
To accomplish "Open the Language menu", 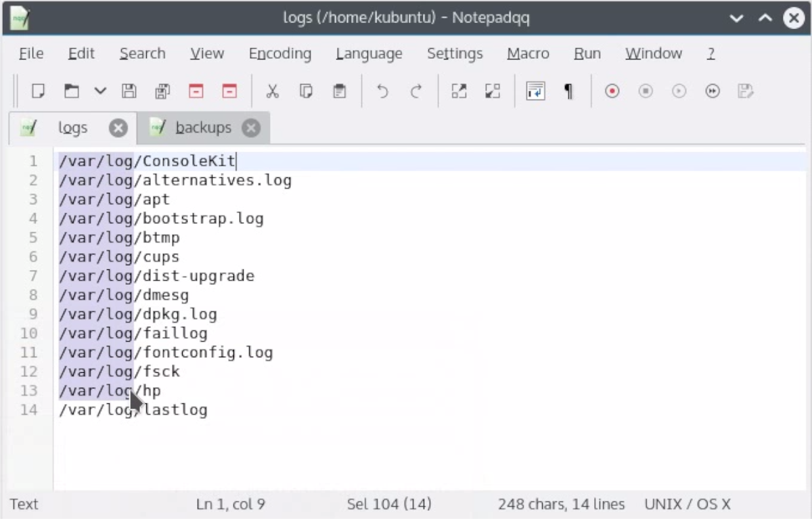I will (369, 53).
